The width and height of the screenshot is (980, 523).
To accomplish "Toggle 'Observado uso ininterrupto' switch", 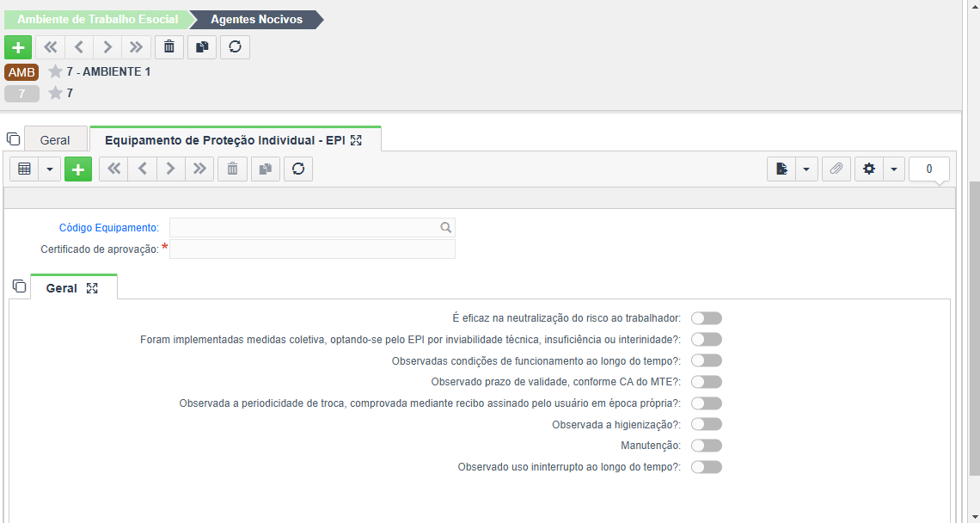I will 707,467.
